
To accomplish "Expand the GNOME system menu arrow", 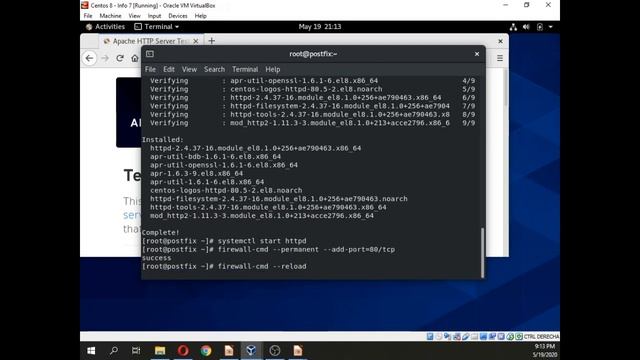I will tap(551, 27).
